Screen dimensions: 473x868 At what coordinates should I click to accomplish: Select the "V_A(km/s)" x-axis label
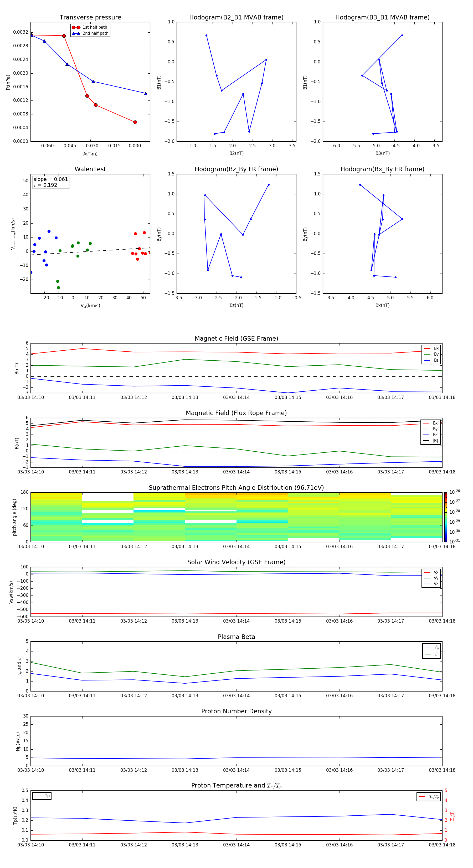(90, 306)
